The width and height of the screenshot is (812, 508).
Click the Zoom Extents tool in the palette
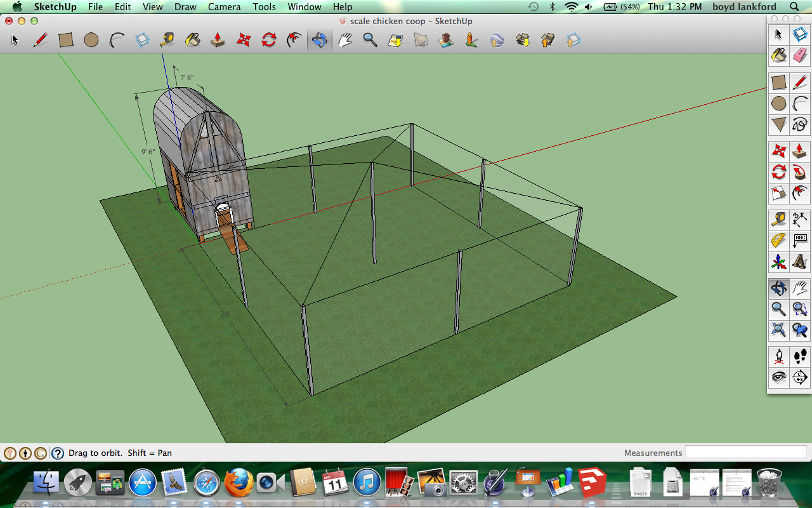(x=779, y=330)
